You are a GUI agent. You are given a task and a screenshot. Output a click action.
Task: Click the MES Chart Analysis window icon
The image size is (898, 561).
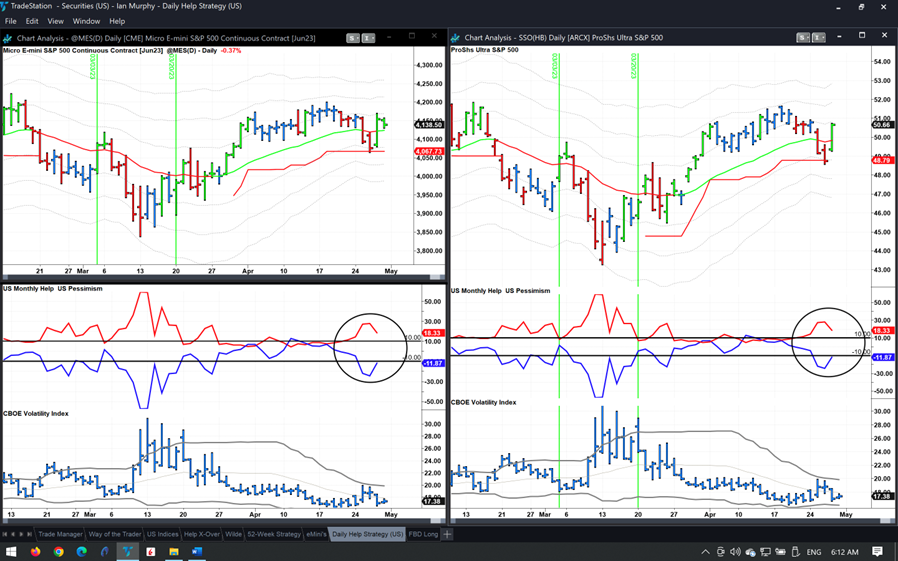pos(8,38)
